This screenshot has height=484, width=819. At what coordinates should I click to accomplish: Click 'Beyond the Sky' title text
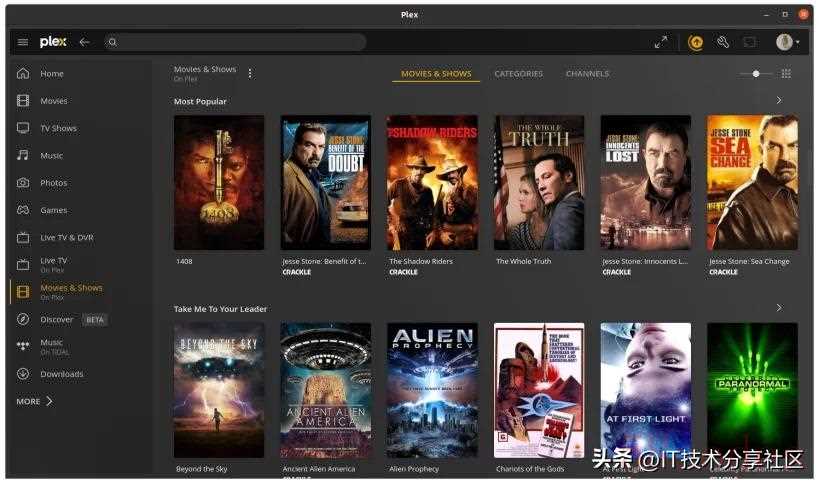[x=202, y=469]
